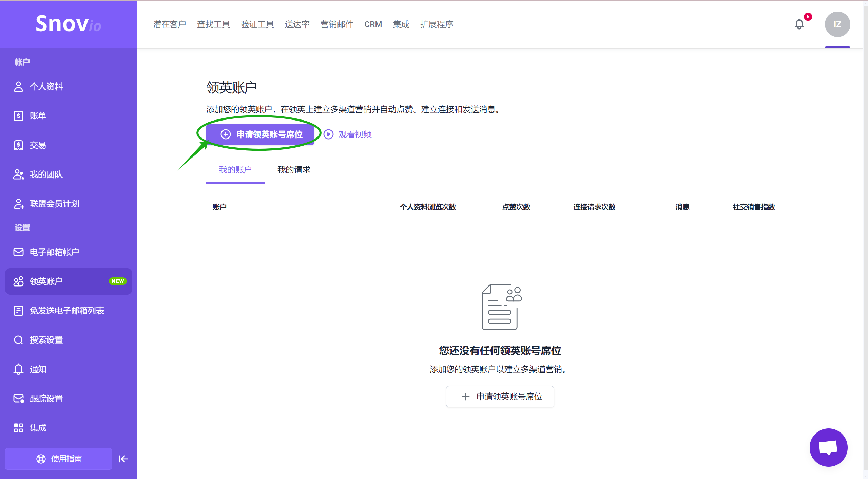
Task: Click the 领英账户 people icon
Action: click(x=18, y=281)
